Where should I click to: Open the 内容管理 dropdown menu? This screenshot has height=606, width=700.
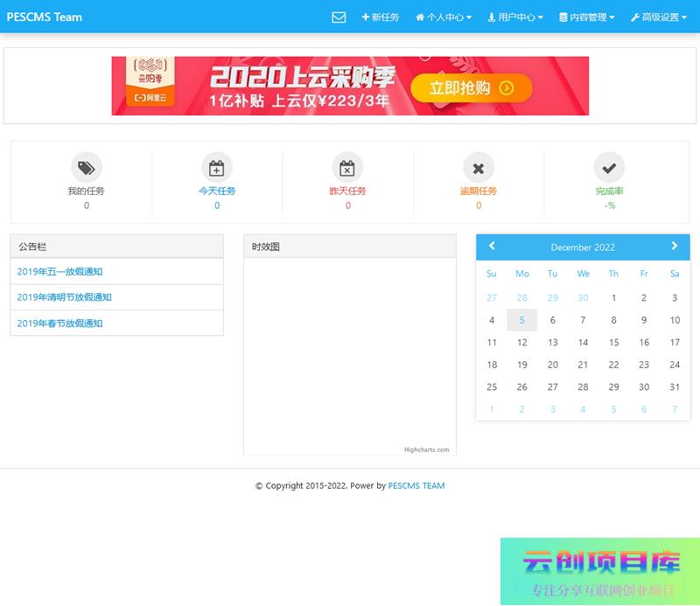587,17
